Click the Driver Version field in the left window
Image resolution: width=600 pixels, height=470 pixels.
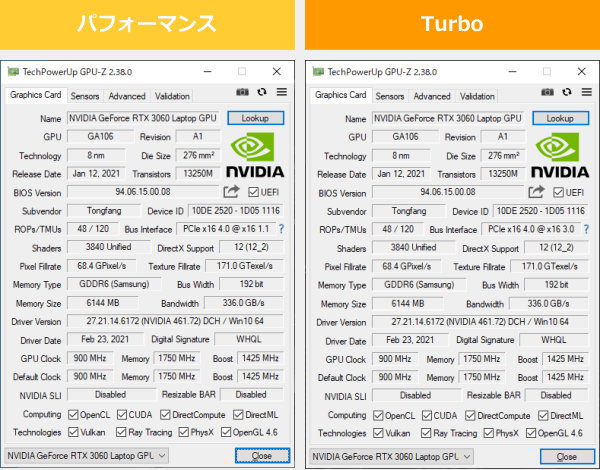[x=175, y=321]
